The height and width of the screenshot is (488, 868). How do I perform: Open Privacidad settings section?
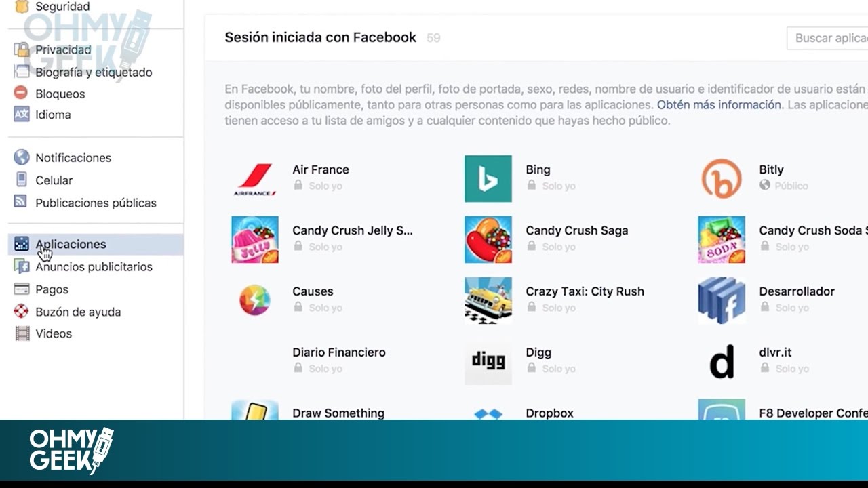click(x=63, y=49)
